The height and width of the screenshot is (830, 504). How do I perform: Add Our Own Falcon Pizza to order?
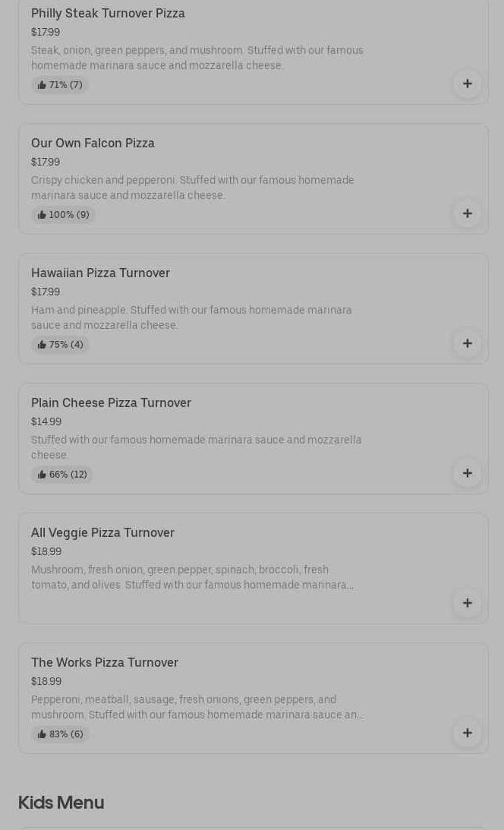pyautogui.click(x=467, y=213)
